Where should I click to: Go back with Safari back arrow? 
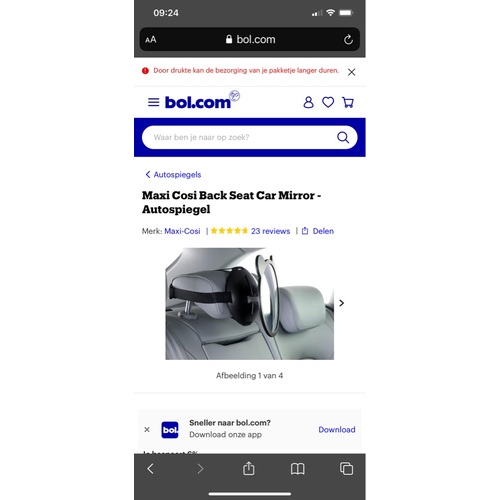click(150, 469)
